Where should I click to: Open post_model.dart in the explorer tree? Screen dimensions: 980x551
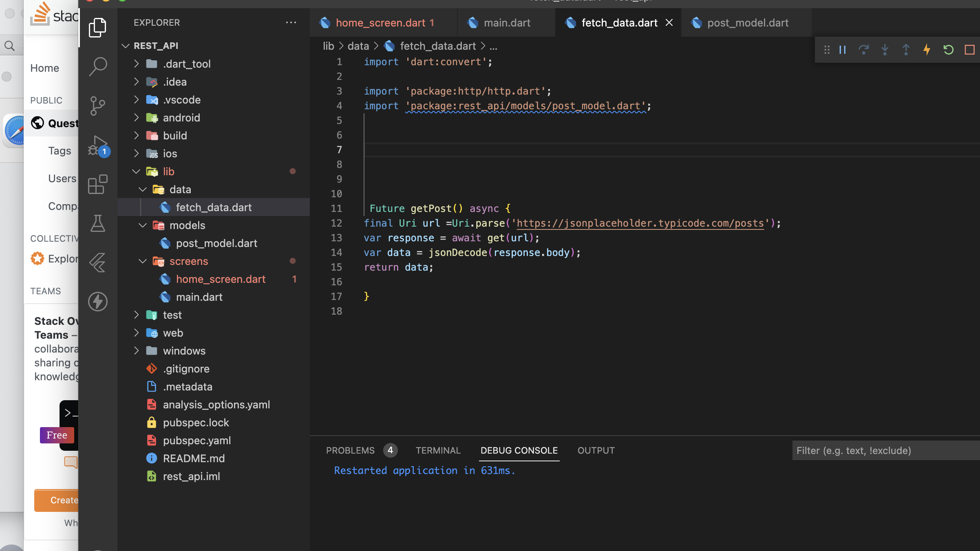(214, 243)
